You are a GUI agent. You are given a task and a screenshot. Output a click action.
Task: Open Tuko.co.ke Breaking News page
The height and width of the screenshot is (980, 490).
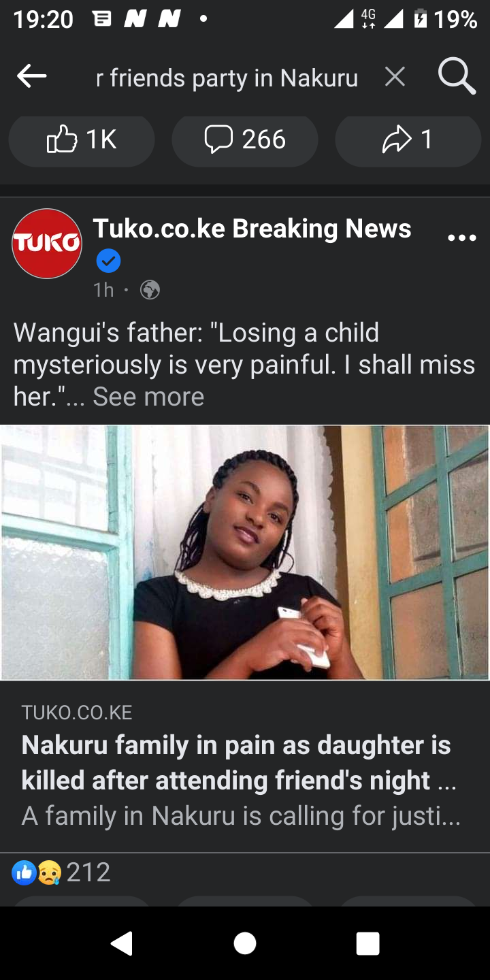252,229
